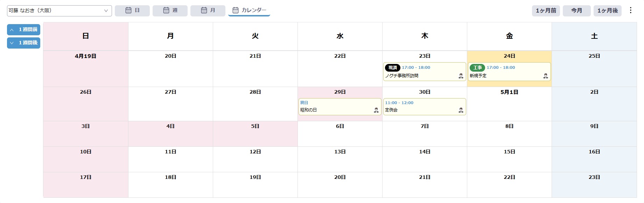
Task: Select the 27日 date cell
Action: (170, 104)
